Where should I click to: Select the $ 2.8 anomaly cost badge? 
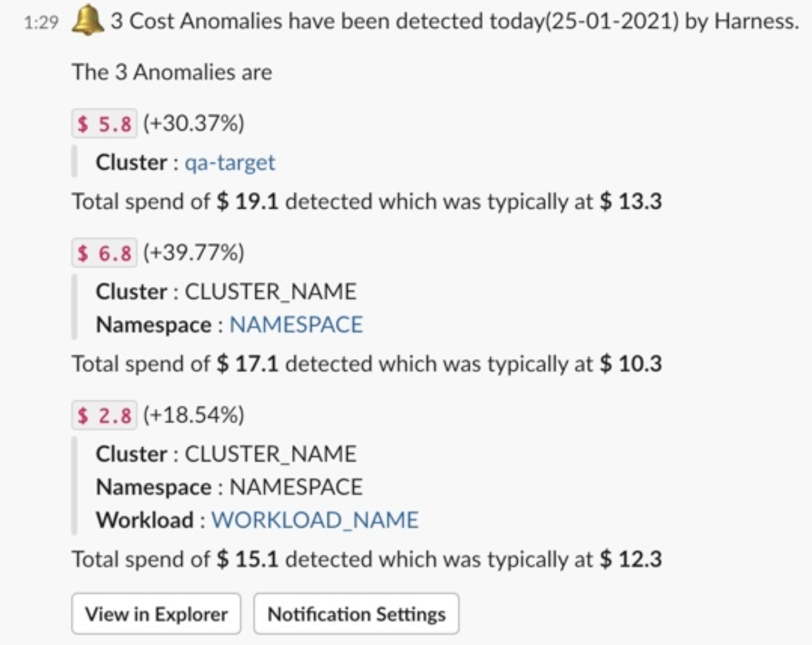(104, 415)
